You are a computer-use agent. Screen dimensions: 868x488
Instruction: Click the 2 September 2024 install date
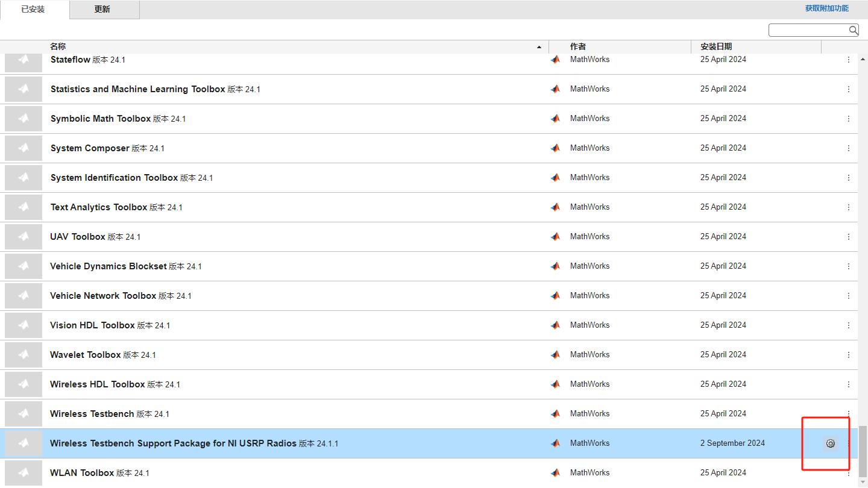click(x=732, y=443)
